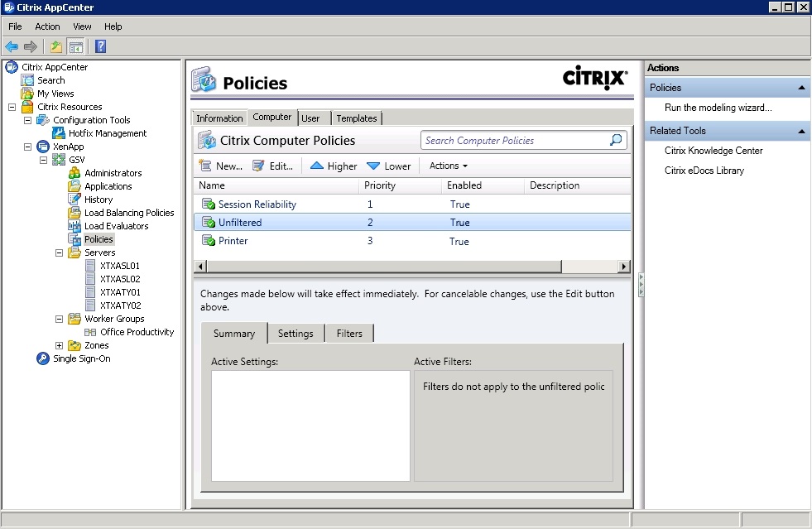This screenshot has width=812, height=529.
Task: Collapse the Worker Groups node
Action: coord(59,320)
